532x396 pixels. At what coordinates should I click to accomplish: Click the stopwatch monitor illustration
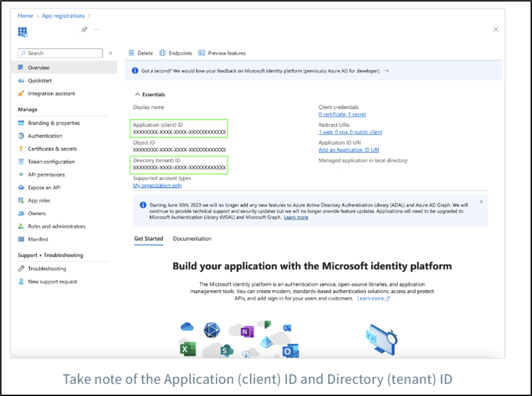382,340
